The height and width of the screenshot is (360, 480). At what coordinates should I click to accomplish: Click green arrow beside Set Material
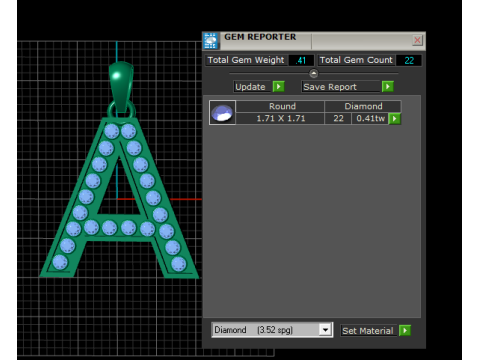pyautogui.click(x=405, y=330)
